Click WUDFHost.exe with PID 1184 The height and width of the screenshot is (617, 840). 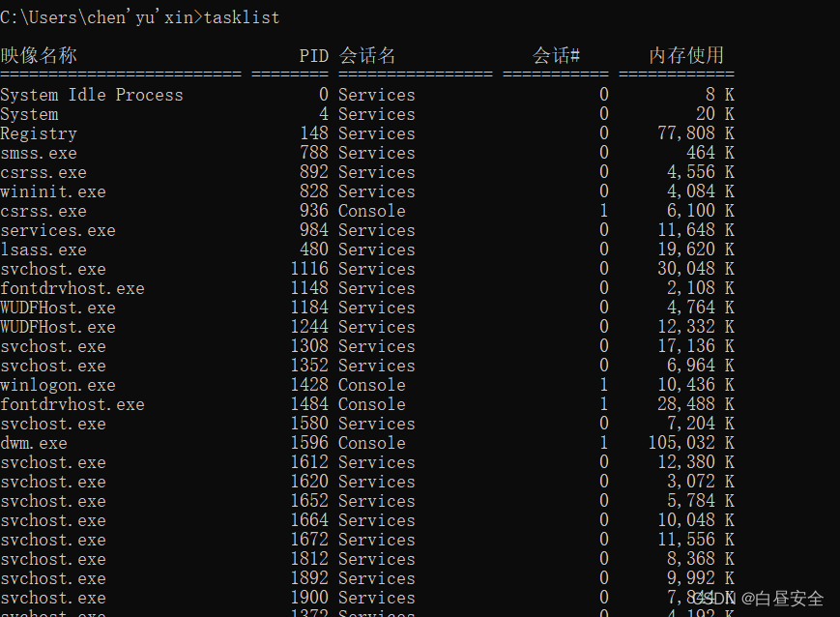click(x=58, y=308)
